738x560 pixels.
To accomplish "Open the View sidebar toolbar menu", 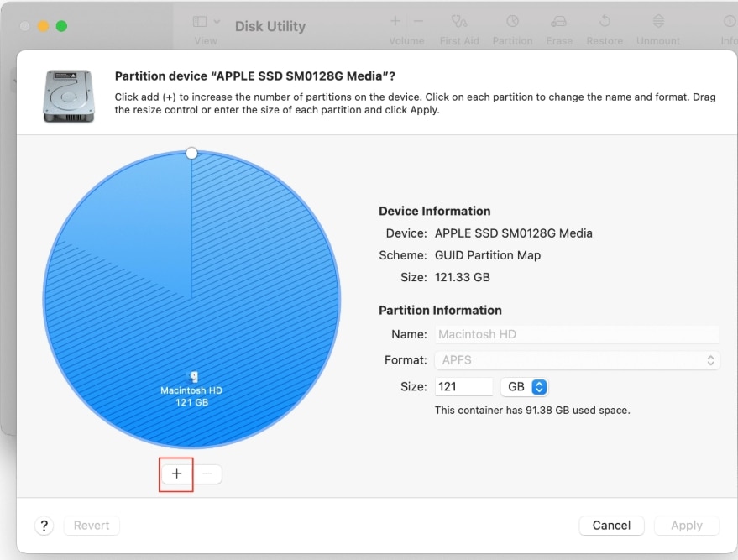I will coord(207,22).
